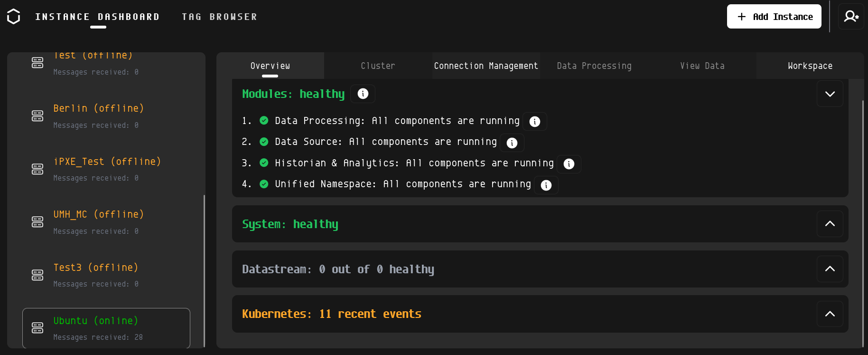
Task: Show info for Data Processing status
Action: point(535,122)
